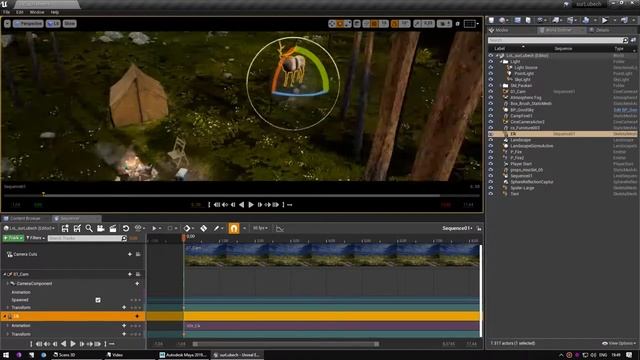Open the playback options dropdown in Sequencer toolbar

click(x=156, y=229)
